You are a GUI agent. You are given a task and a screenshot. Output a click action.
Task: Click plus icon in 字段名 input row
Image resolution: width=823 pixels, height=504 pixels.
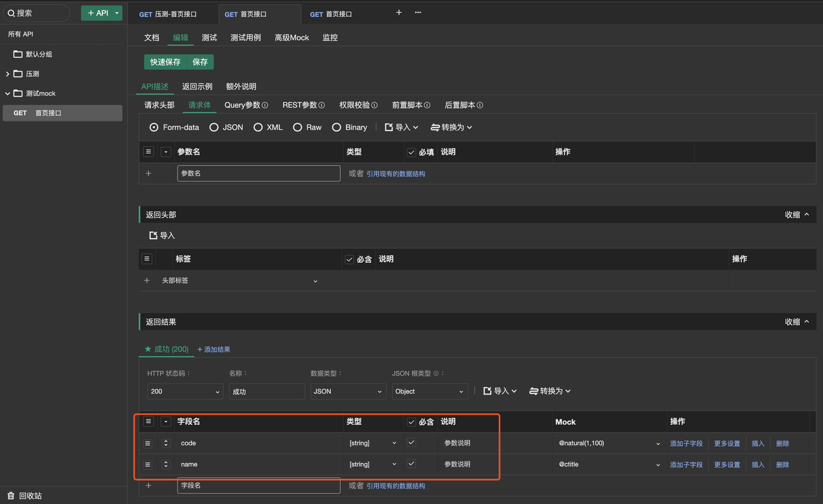(149, 486)
